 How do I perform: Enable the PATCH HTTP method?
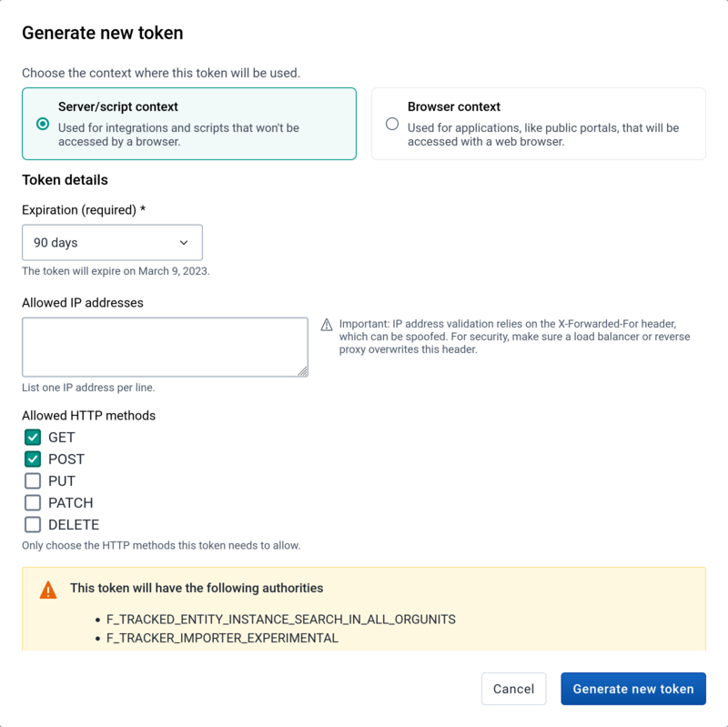(x=33, y=502)
